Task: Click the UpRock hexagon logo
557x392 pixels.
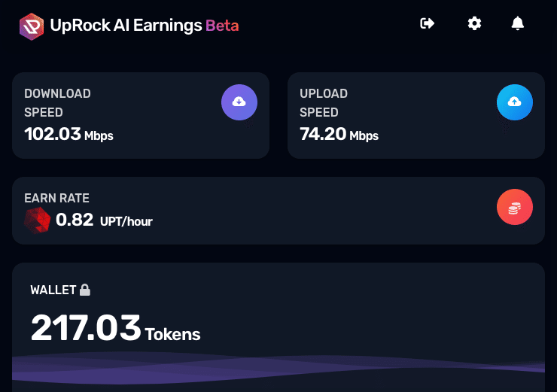Action: 32,26
